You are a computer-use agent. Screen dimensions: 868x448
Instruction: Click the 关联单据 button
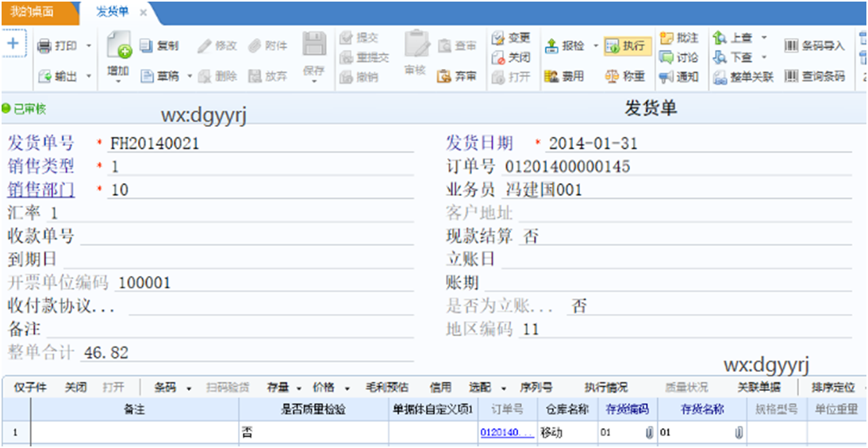click(x=759, y=388)
